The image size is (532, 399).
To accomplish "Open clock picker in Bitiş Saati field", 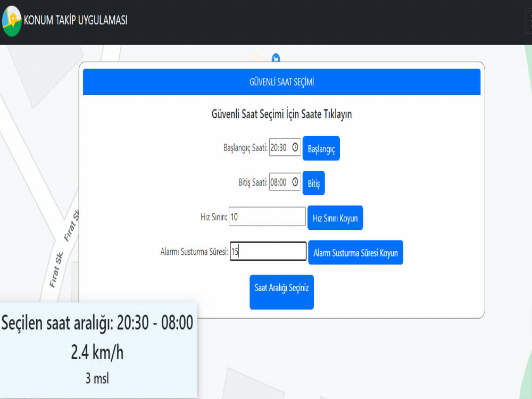I will coord(295,182).
